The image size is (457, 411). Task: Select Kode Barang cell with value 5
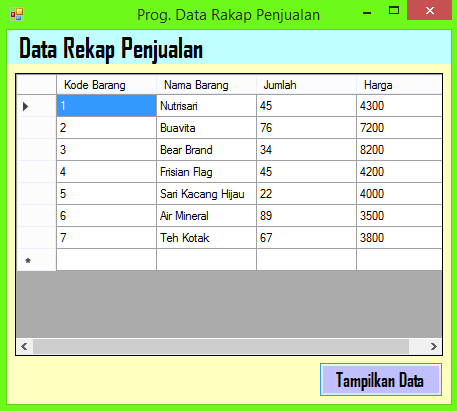pyautogui.click(x=106, y=194)
